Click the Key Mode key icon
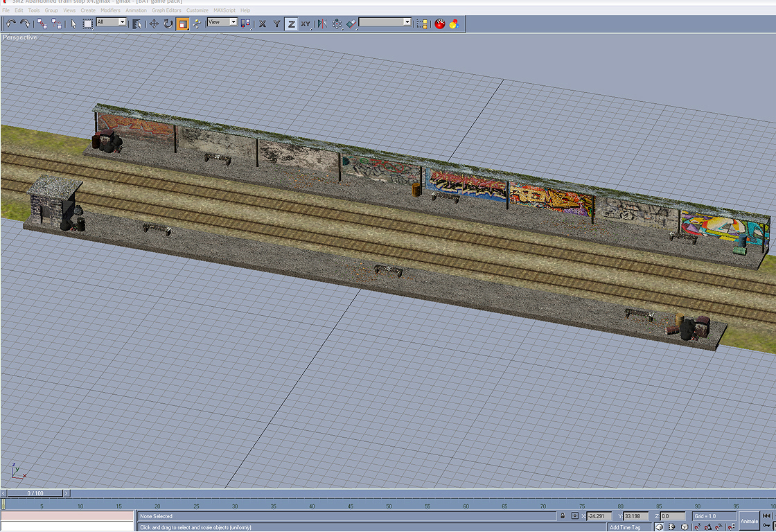The height and width of the screenshot is (532, 776). tap(767, 526)
